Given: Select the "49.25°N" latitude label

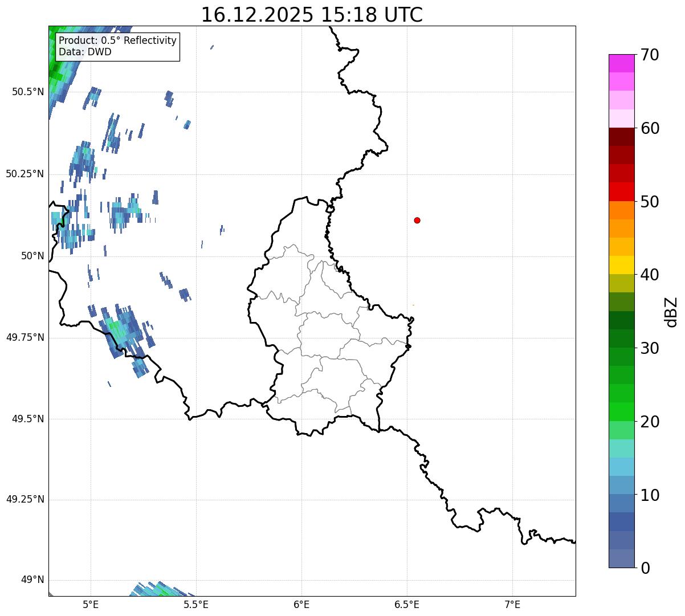Looking at the screenshot, I should click(25, 499).
